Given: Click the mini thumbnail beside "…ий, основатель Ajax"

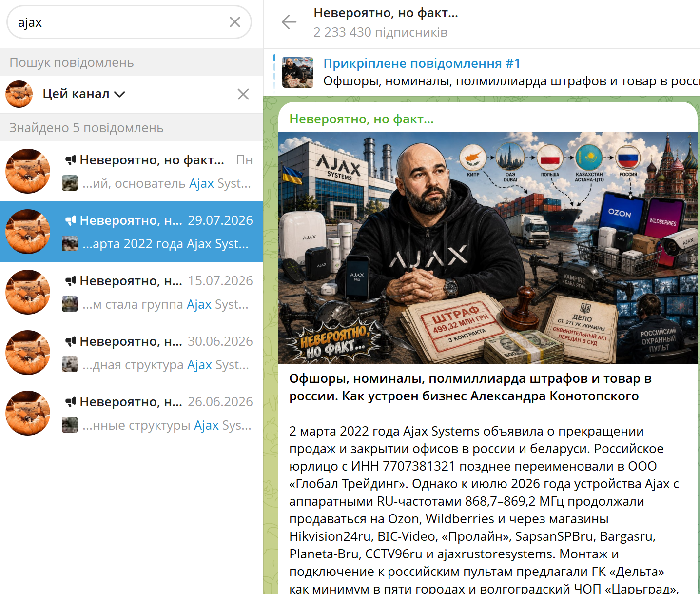Looking at the screenshot, I should 70,183.
